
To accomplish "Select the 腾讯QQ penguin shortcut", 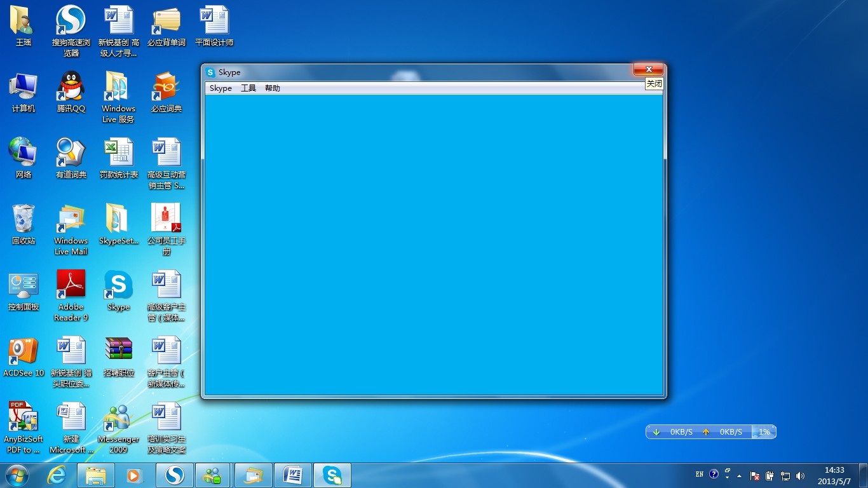I will point(71,92).
